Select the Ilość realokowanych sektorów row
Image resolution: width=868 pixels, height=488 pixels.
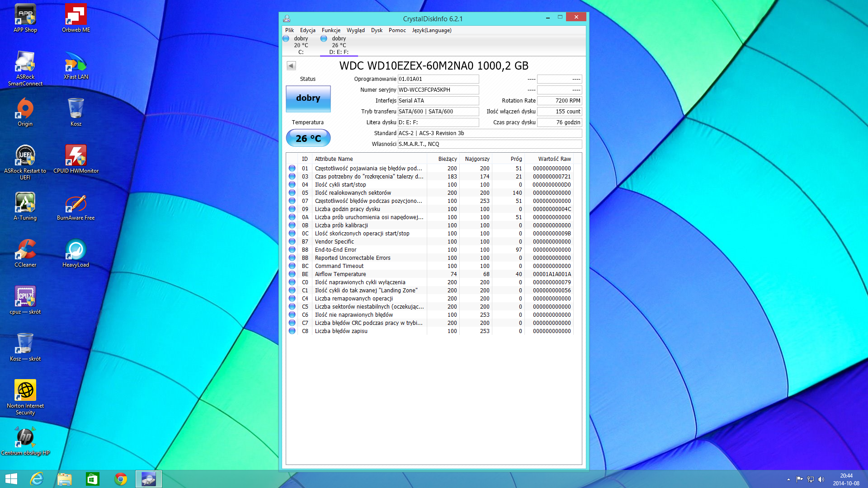click(430, 193)
